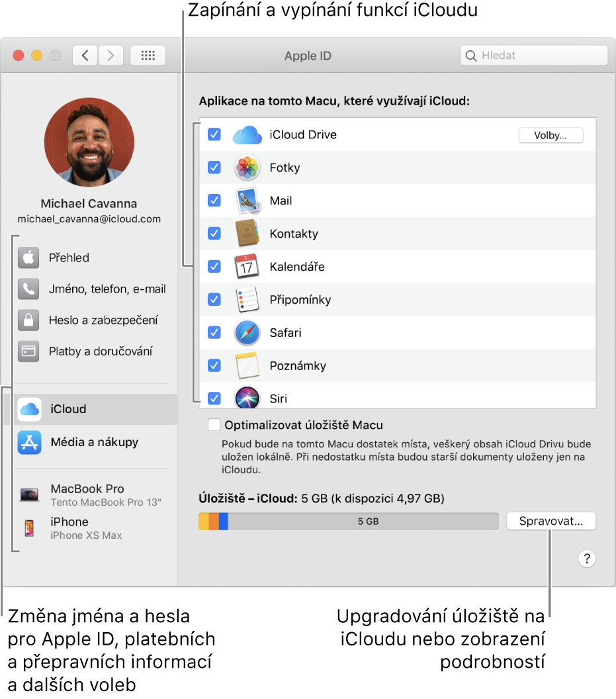Click the blue segment of storage bar
The image size is (616, 699).
pos(224,521)
